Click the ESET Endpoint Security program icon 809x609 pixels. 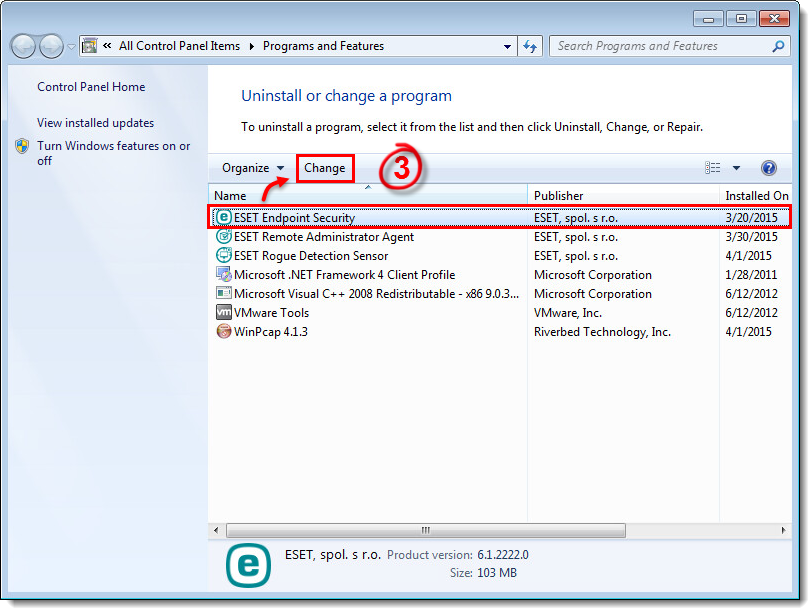pos(223,217)
